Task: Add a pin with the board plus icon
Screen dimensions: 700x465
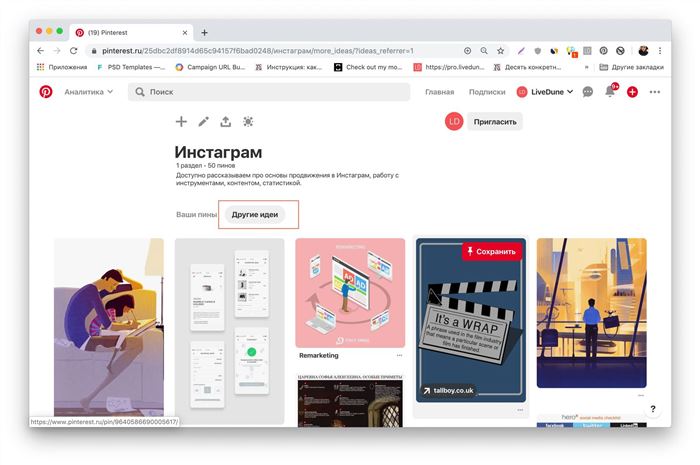Action: 181,121
